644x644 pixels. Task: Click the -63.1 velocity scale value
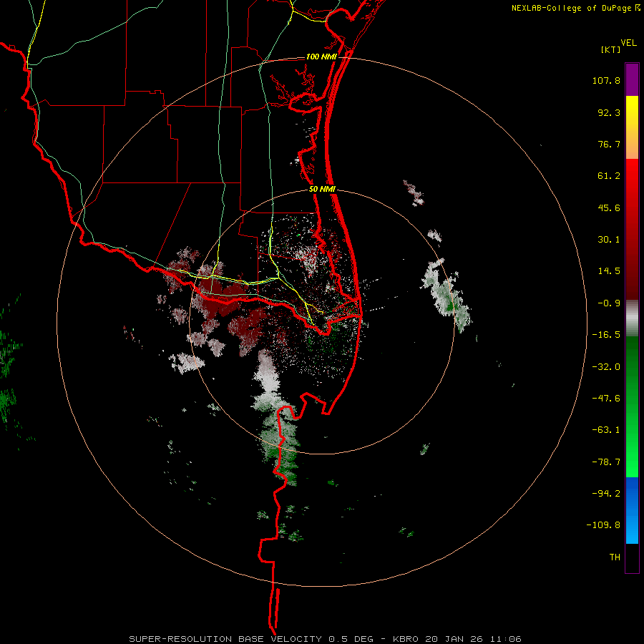606,430
